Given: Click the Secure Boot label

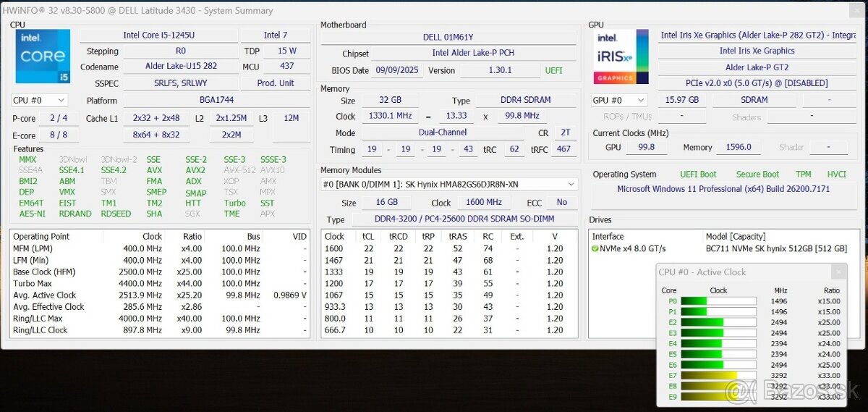Looking at the screenshot, I should (x=757, y=175).
